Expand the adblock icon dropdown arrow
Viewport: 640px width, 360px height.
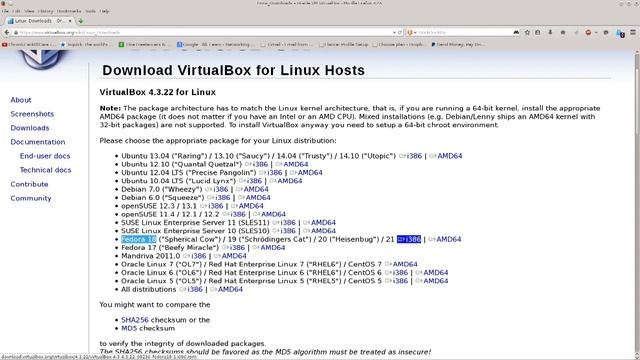pyautogui.click(x=596, y=32)
